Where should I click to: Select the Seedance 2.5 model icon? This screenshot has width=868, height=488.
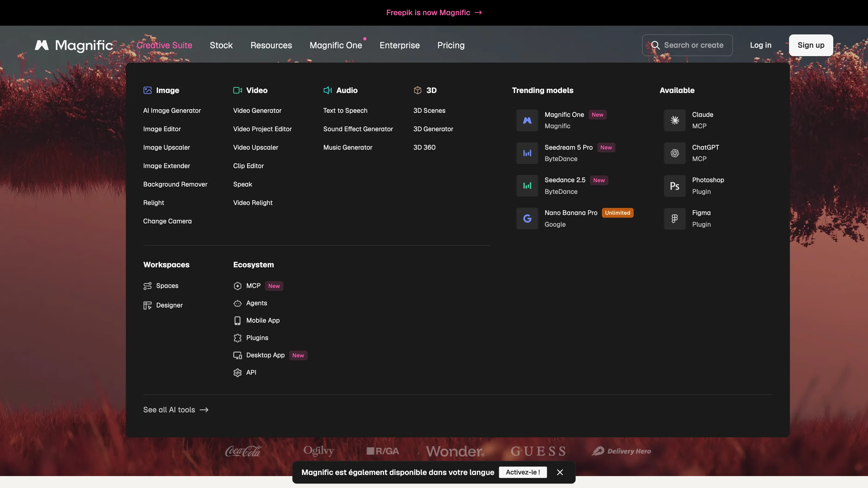(527, 186)
